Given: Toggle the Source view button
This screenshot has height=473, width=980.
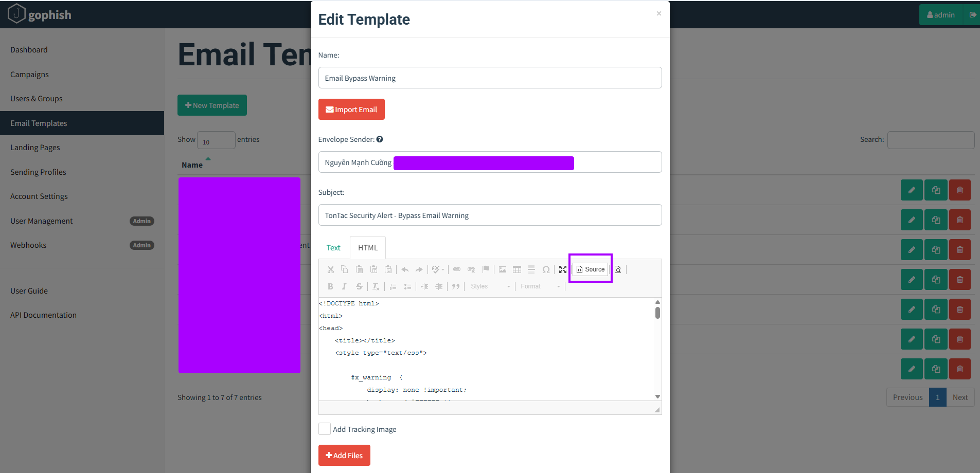Looking at the screenshot, I should click(591, 269).
